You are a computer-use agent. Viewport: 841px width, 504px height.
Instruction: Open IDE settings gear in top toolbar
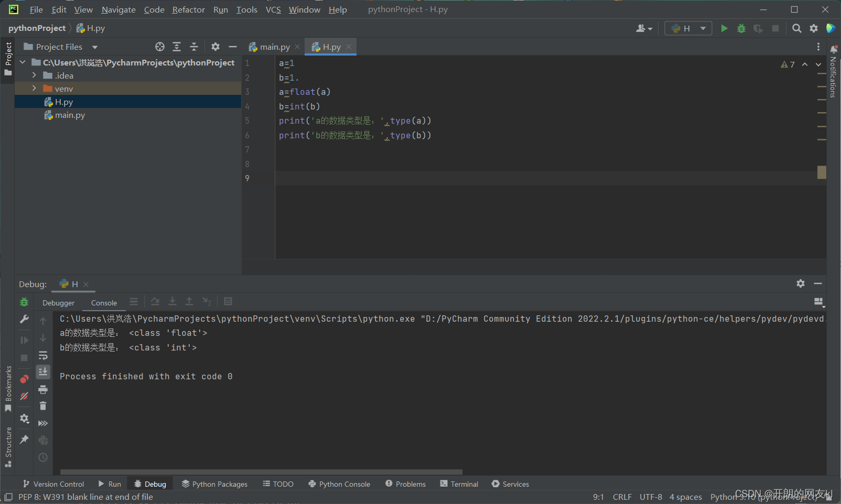coord(814,28)
